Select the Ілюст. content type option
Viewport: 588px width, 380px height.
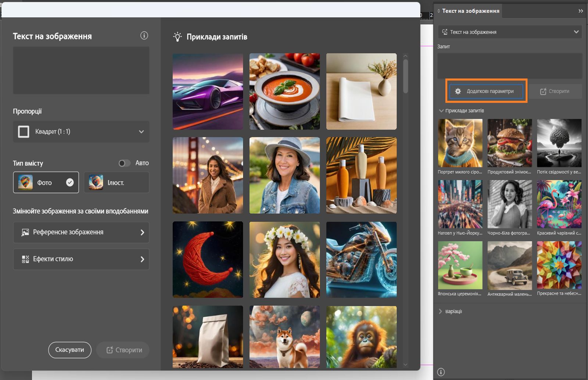coord(116,182)
